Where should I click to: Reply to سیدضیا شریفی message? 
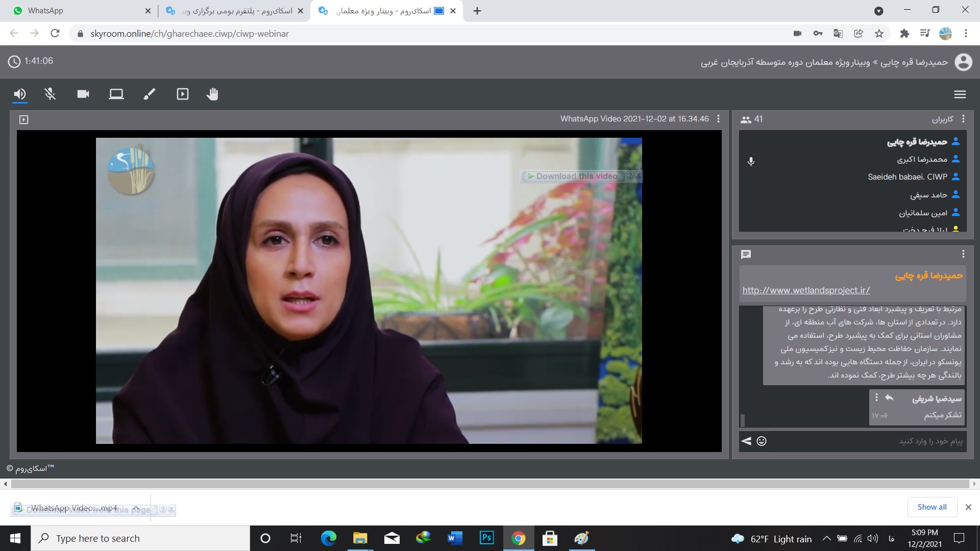tap(889, 398)
